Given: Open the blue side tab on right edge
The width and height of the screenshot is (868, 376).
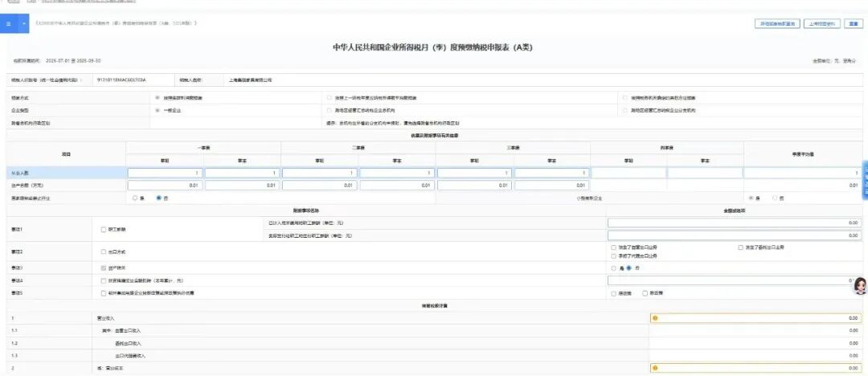Looking at the screenshot, I should coord(865,181).
